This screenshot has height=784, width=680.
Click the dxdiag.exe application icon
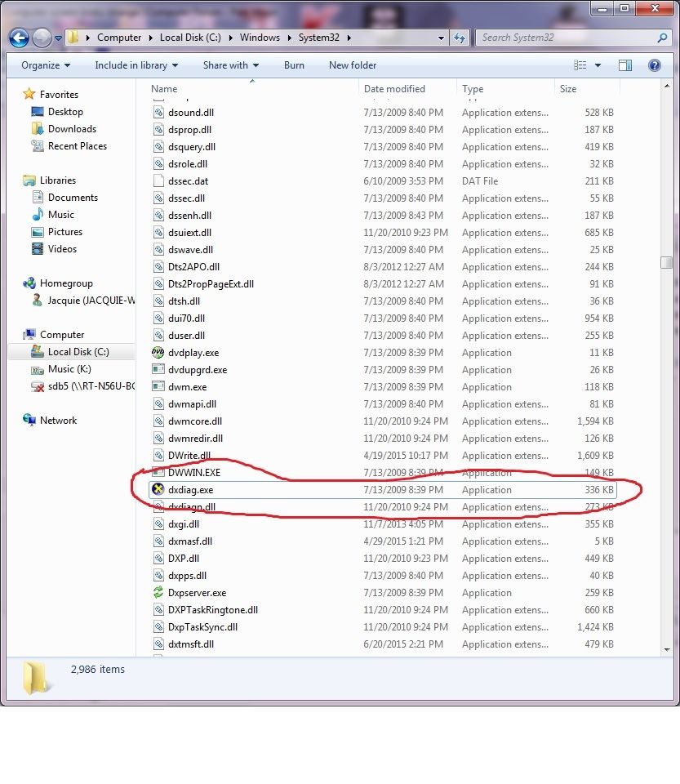tap(158, 490)
